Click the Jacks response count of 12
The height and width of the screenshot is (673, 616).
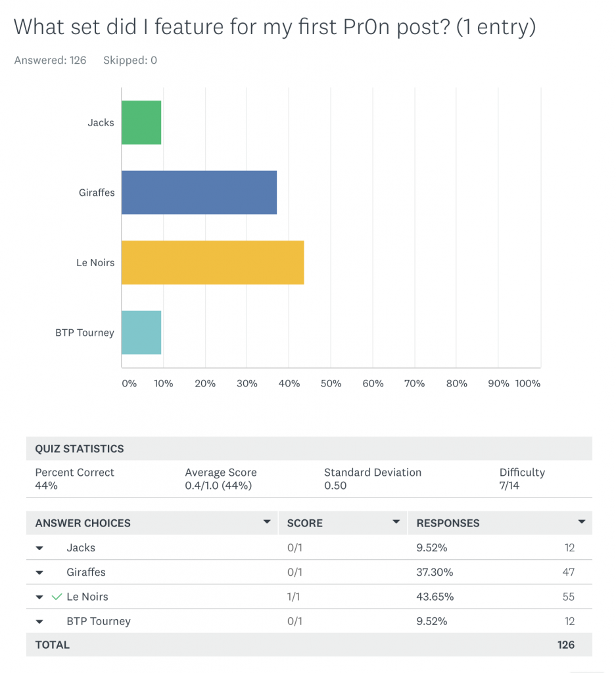click(569, 548)
